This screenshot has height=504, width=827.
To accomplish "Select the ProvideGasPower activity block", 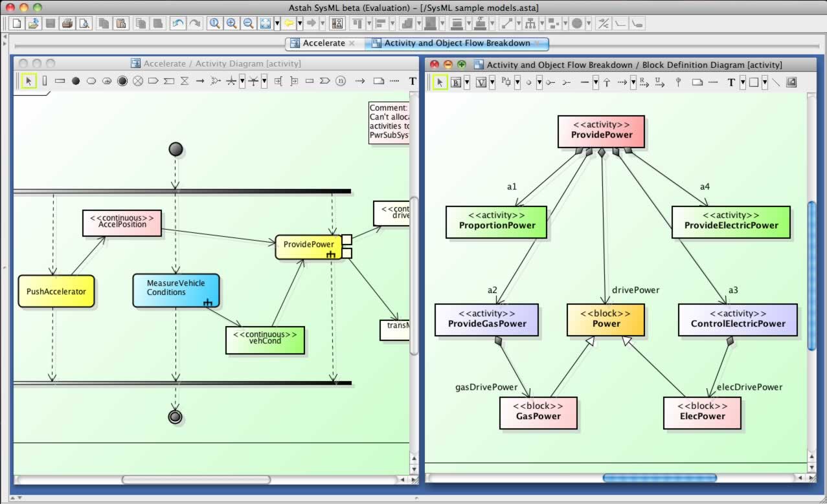I will [x=486, y=320].
